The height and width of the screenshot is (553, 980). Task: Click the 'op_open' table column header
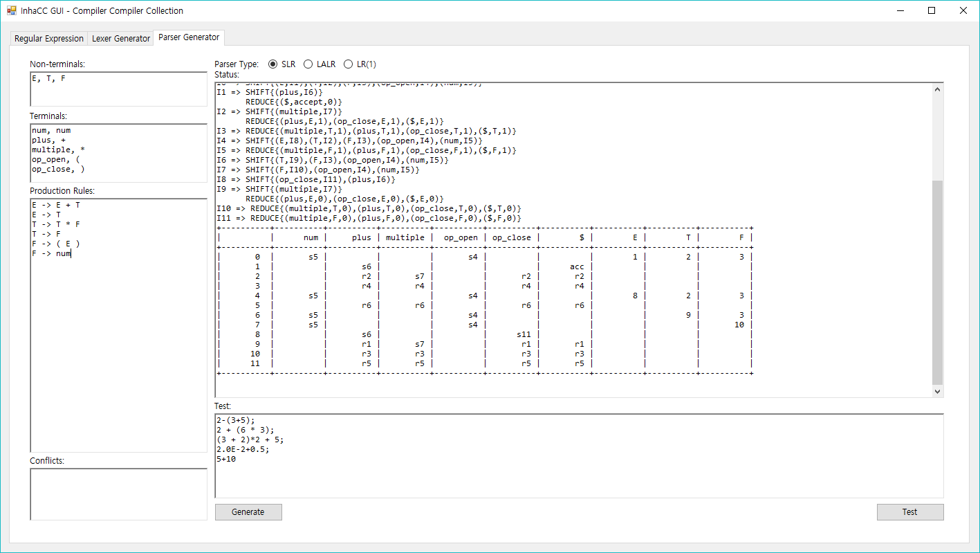pyautogui.click(x=461, y=238)
